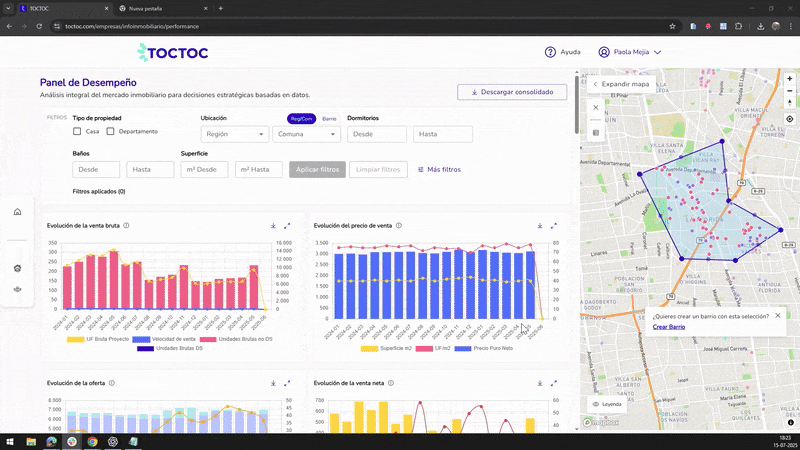
Task: Download the Evolución del precio de venta chart
Action: (540, 226)
